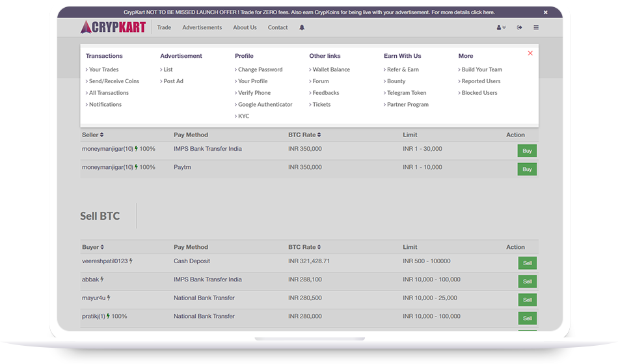This screenshot has height=364, width=618.
Task: Toggle the hamburger menu icon
Action: pos(536,28)
